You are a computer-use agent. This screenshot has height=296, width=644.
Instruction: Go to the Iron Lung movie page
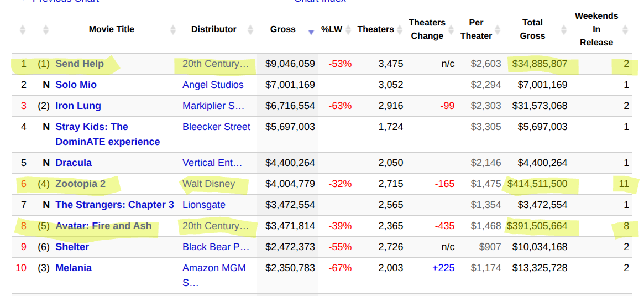[x=78, y=106]
